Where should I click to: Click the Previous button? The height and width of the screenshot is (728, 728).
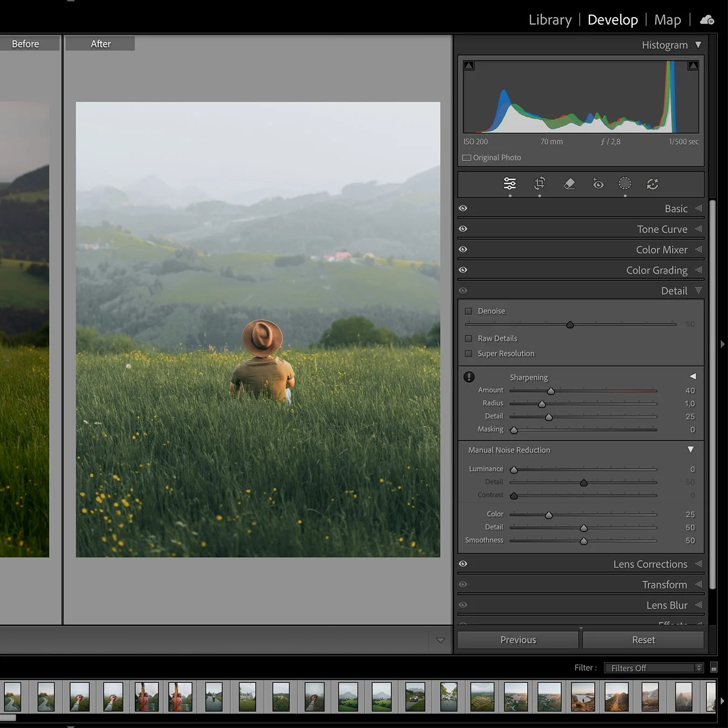tap(518, 640)
